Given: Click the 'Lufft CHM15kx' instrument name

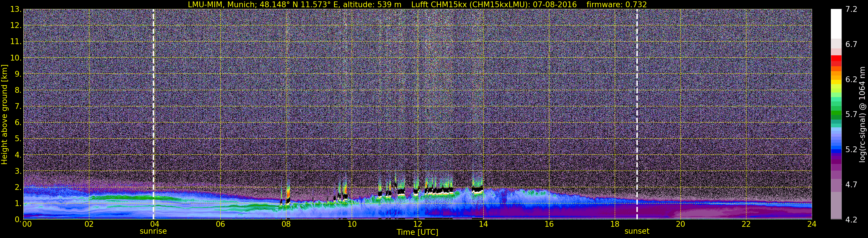Looking at the screenshot, I should coord(439,4).
